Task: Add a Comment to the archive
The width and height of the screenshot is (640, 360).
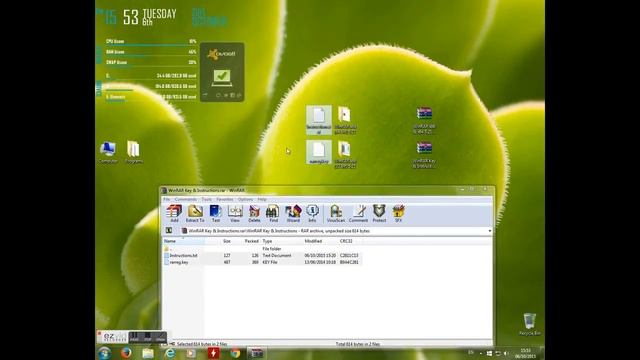Action: coord(358,213)
